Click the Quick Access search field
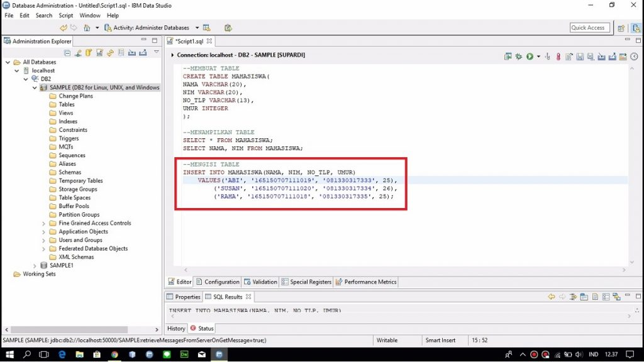This screenshot has width=644, height=362. 588,28
